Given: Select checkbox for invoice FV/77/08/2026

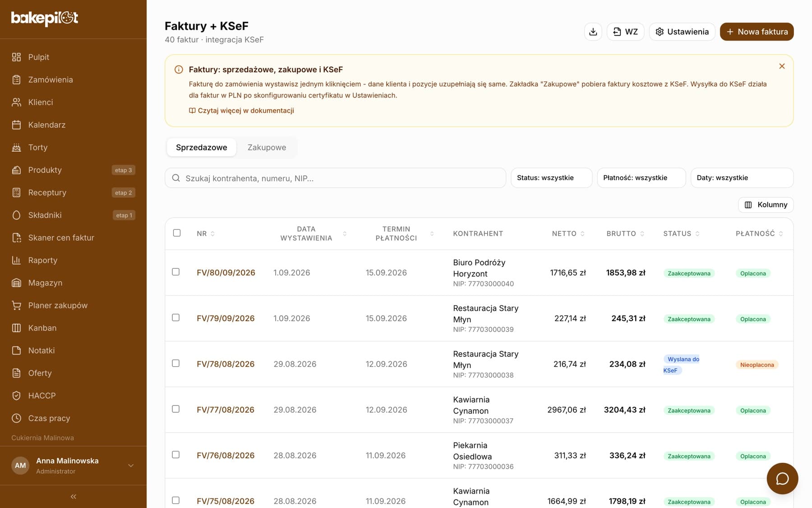Looking at the screenshot, I should coord(176,409).
